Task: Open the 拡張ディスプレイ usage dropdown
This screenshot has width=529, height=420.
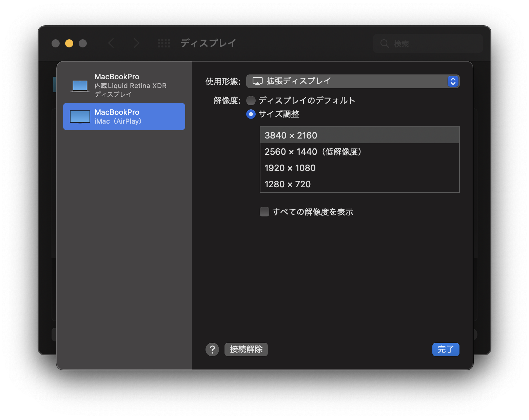Action: (x=353, y=81)
